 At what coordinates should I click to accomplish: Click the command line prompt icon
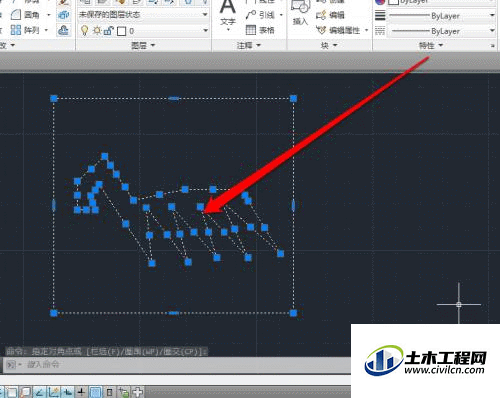pos(11,365)
